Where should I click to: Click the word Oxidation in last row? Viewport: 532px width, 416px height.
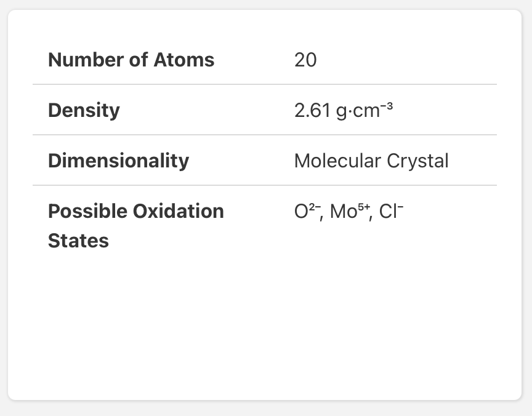pos(179,211)
